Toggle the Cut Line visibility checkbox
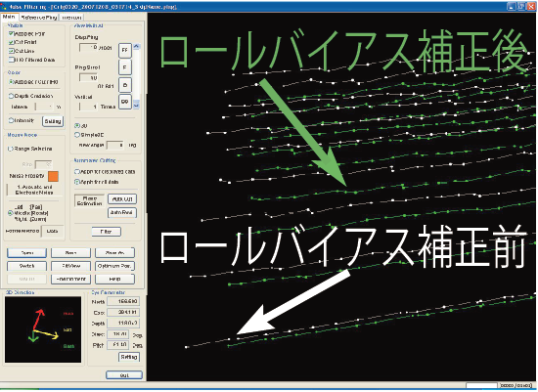 (11, 51)
